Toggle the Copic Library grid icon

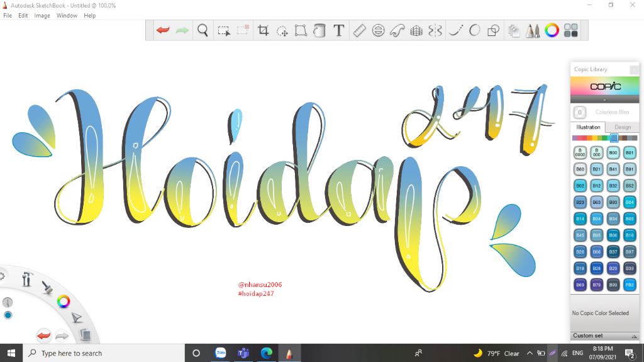pyautogui.click(x=570, y=30)
